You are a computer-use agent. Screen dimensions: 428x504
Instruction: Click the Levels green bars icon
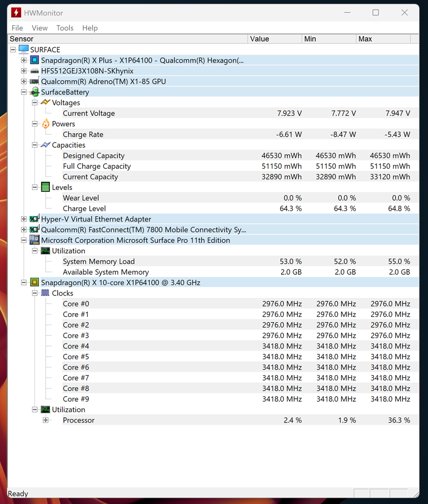pos(46,187)
